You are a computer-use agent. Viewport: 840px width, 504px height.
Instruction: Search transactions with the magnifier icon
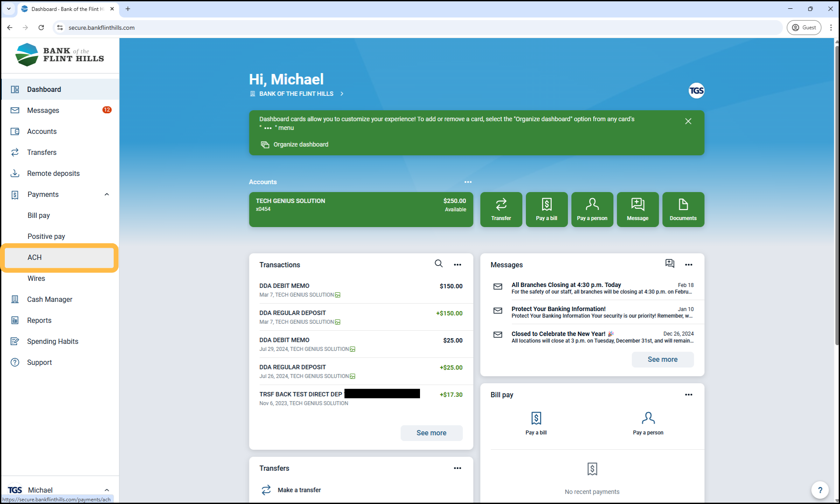point(438,264)
